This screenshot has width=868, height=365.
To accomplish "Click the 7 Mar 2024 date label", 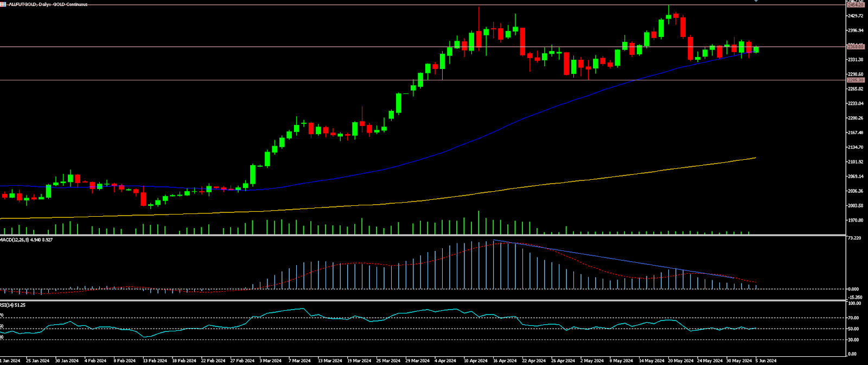I will click(x=299, y=361).
